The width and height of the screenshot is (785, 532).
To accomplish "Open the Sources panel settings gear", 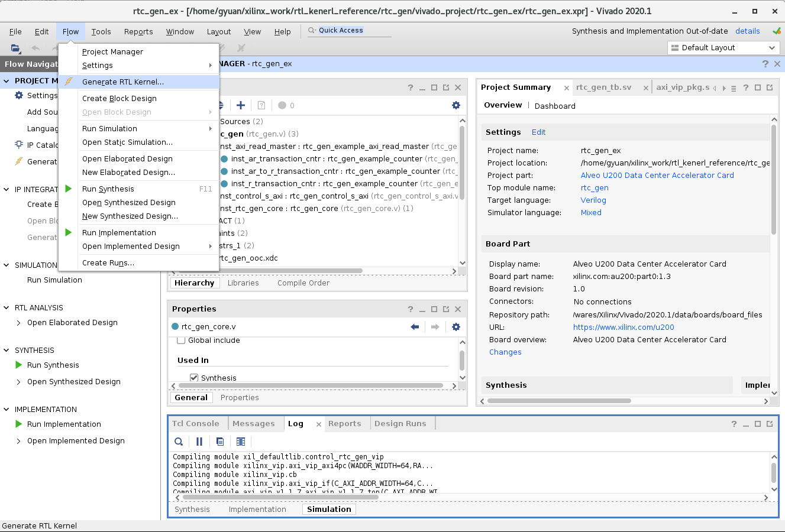I will tap(456, 105).
